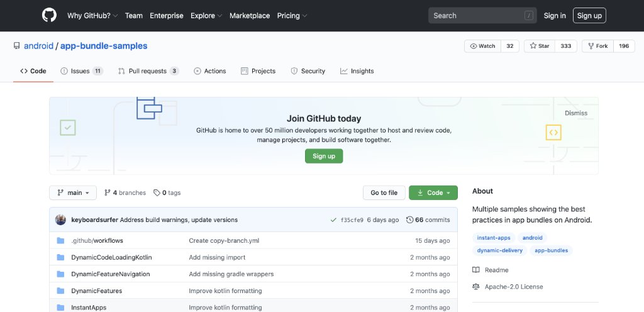Click inside the Search field
644x312 pixels.
pyautogui.click(x=482, y=16)
